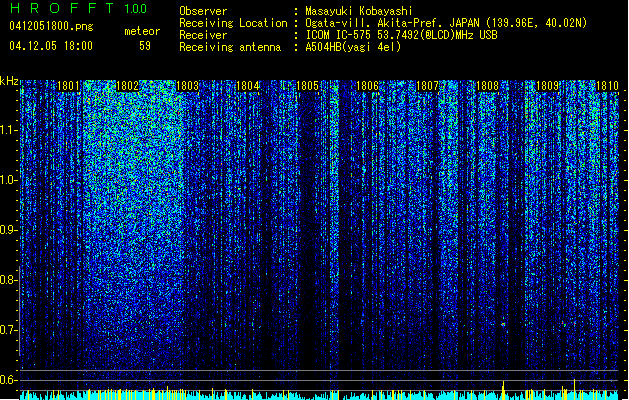
Task: Click the 1810 time marker
Action: click(607, 86)
